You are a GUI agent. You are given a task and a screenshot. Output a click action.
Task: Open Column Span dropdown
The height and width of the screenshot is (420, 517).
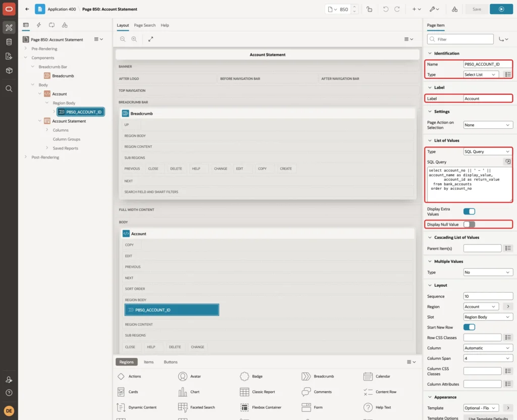pyautogui.click(x=488, y=358)
